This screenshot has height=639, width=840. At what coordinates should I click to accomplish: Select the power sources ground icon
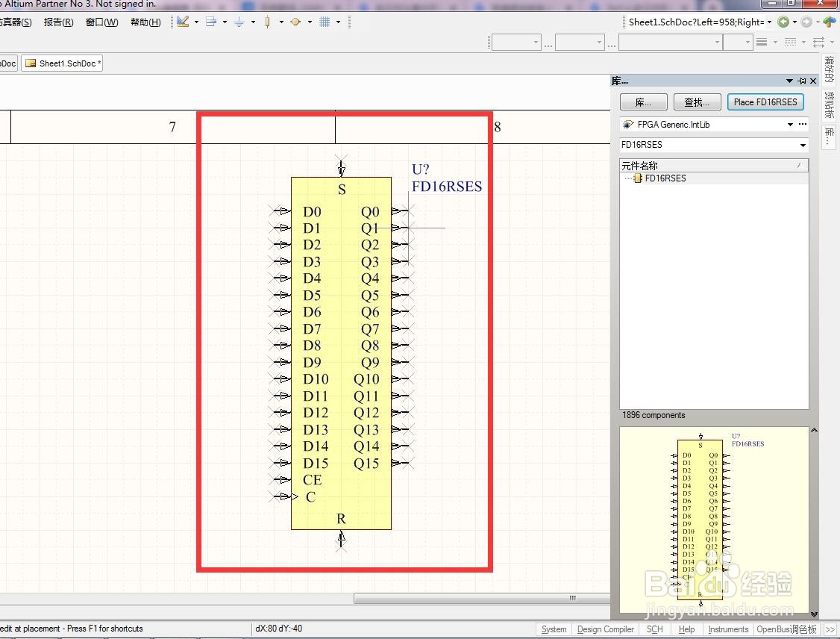point(239,22)
